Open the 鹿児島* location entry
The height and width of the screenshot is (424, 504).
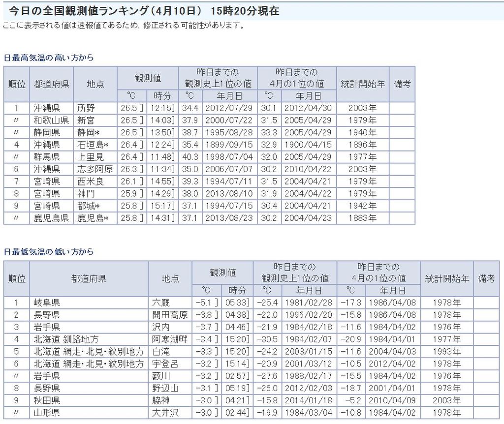point(92,218)
